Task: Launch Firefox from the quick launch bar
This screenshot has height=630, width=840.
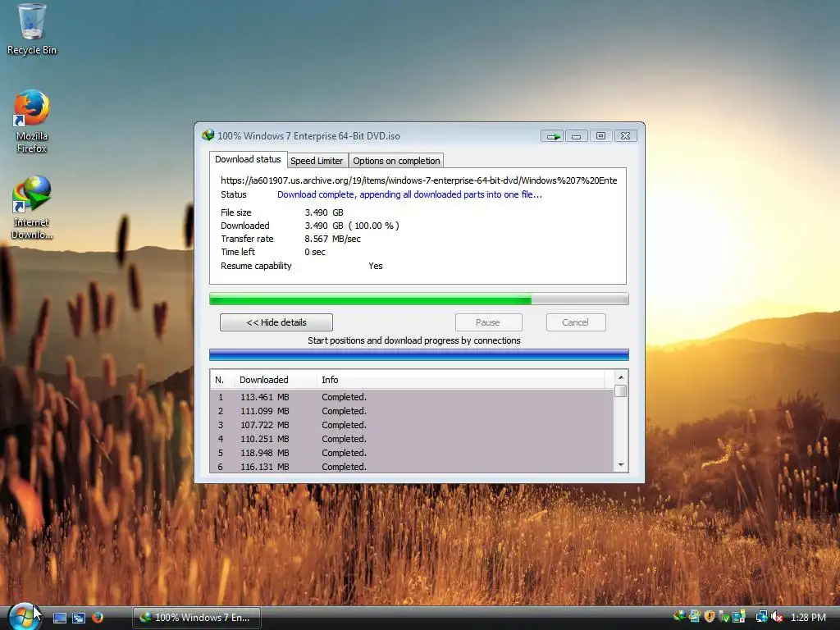Action: coord(98,618)
